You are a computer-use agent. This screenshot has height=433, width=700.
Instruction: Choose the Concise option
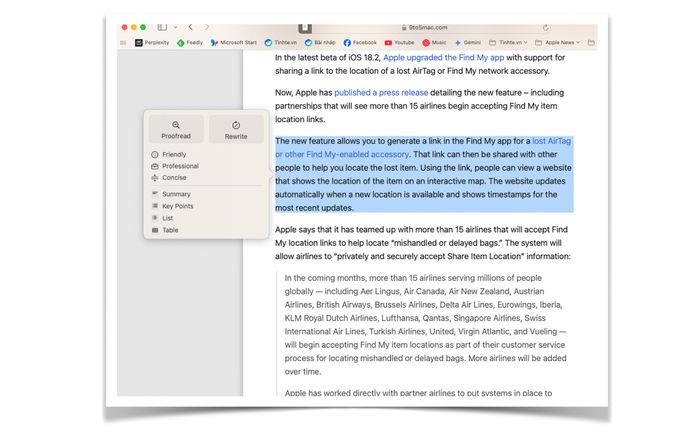(174, 178)
